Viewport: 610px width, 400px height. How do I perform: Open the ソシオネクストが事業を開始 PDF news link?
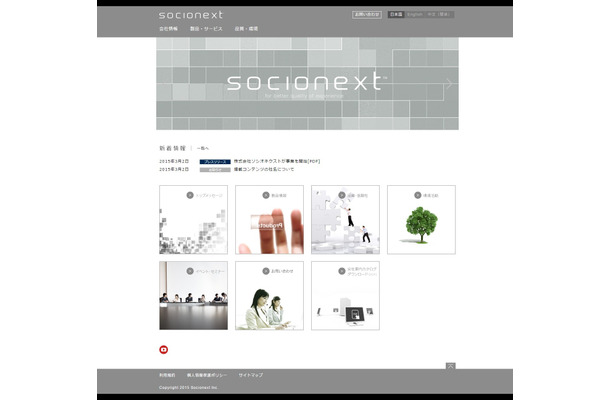277,161
